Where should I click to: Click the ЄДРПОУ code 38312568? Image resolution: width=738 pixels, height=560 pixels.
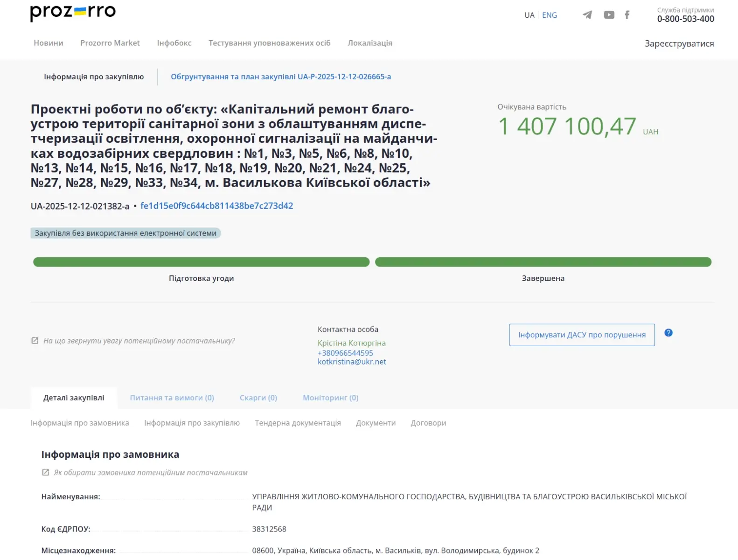pyautogui.click(x=269, y=529)
